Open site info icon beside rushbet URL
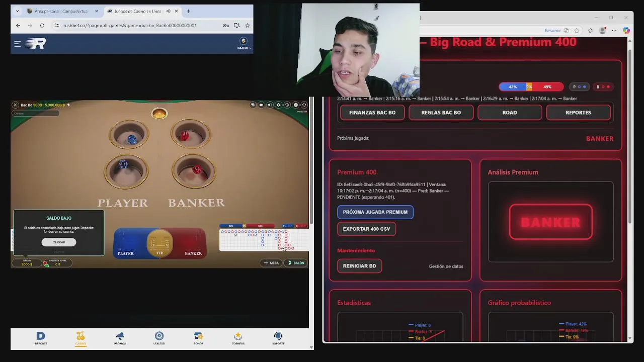 (x=56, y=25)
